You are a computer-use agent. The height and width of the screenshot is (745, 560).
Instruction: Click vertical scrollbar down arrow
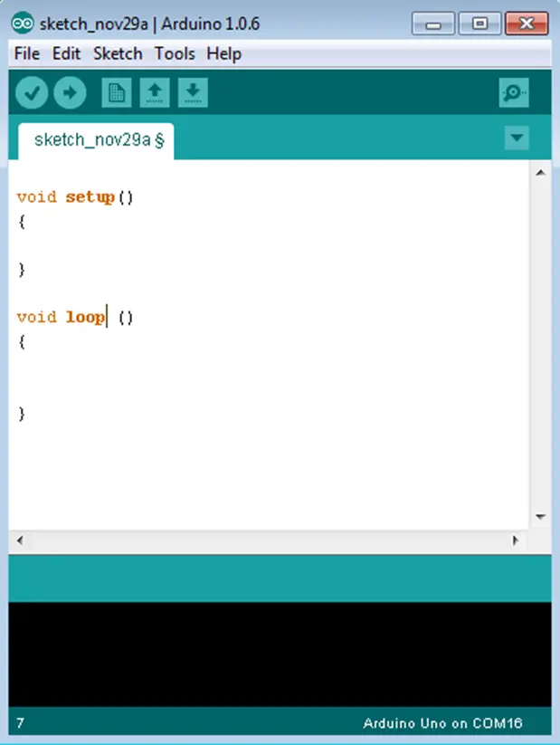(x=540, y=517)
